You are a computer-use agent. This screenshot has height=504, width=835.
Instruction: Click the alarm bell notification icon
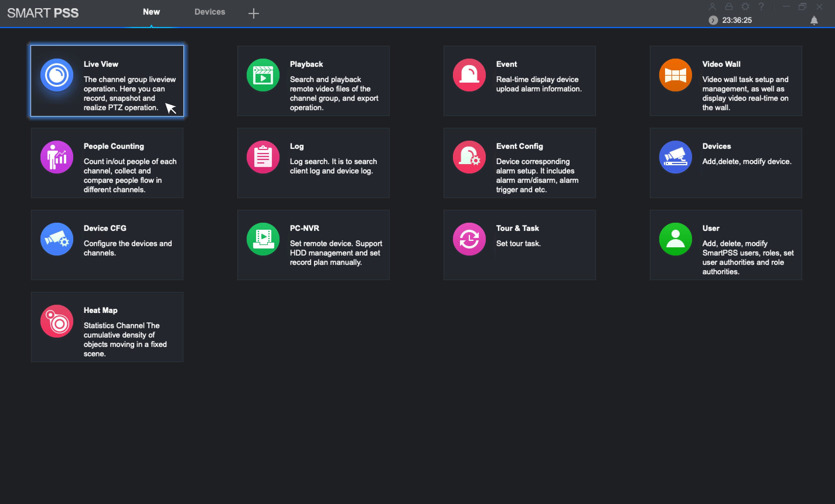click(814, 20)
